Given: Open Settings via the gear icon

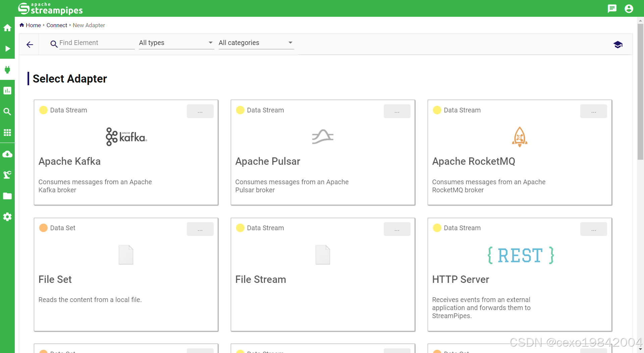Looking at the screenshot, I should coord(7,217).
